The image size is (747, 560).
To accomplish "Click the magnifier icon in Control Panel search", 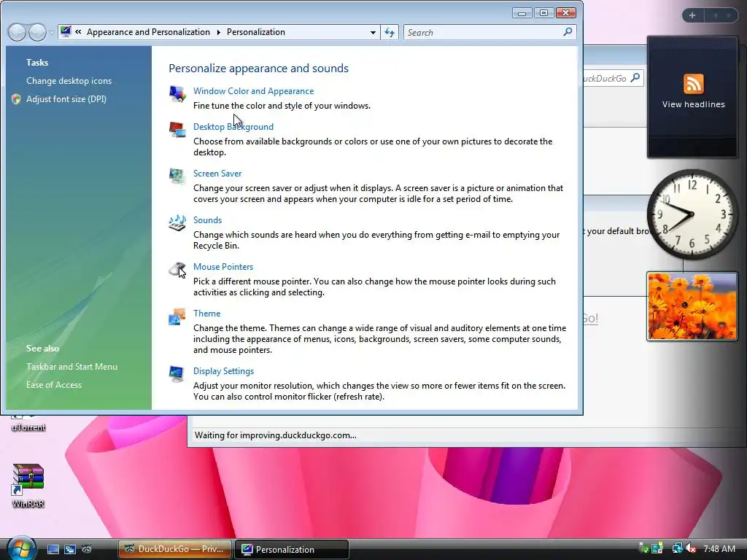I will click(x=568, y=32).
